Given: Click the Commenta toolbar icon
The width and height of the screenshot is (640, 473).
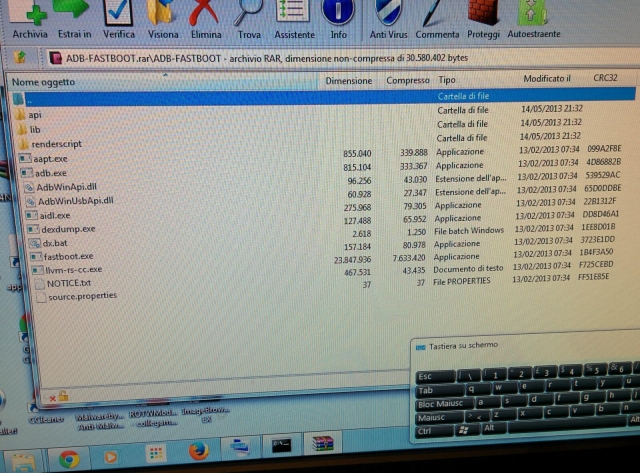Looking at the screenshot, I should (x=437, y=18).
